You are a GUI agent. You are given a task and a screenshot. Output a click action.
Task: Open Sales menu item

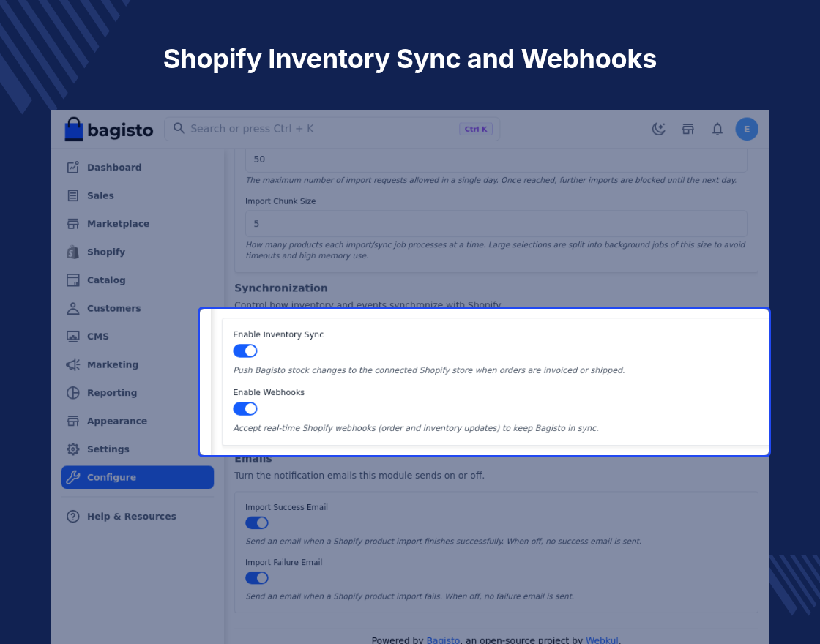tap(138, 195)
